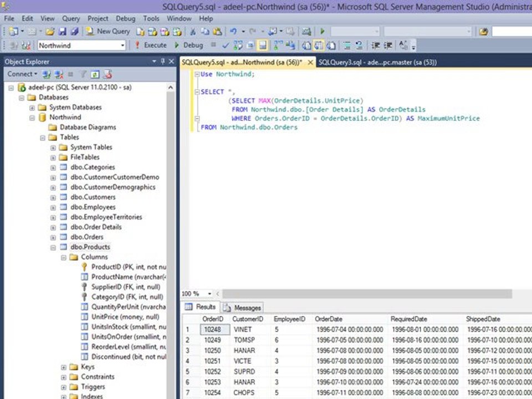Click the green Start Debugging arrow
The width and height of the screenshot is (532, 399).
tap(323, 32)
